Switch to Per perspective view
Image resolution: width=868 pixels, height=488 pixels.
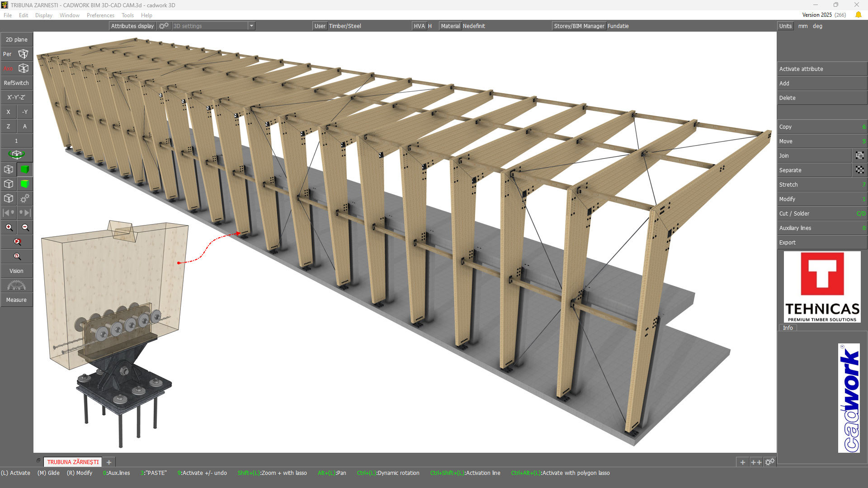coord(16,54)
